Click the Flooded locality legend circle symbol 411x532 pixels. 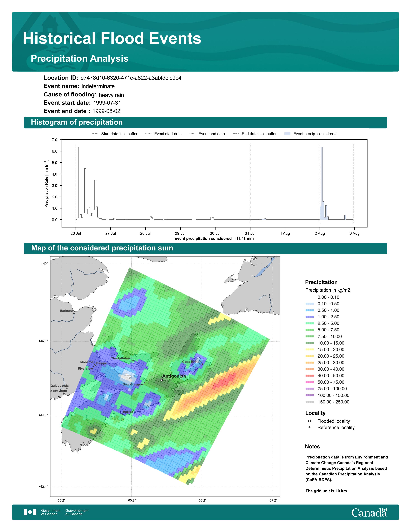309,421
